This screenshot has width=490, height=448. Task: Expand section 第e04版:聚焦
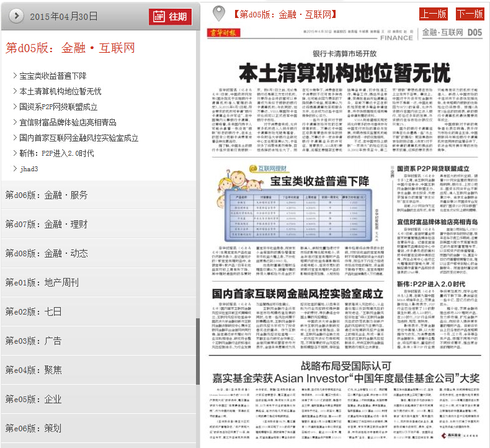pos(99,370)
